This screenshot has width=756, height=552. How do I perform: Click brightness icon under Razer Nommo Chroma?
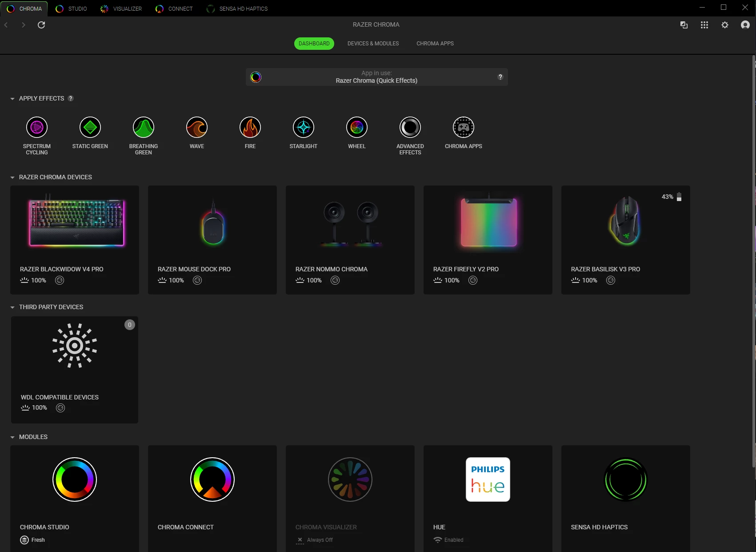point(300,280)
